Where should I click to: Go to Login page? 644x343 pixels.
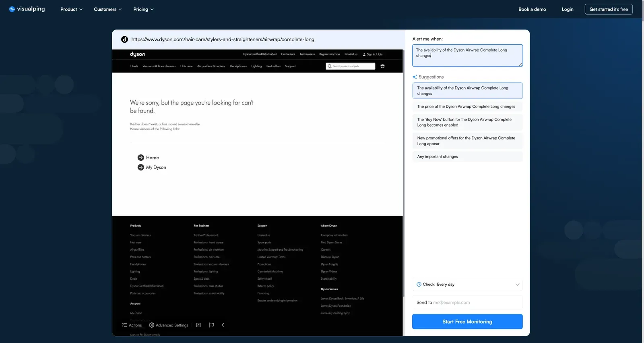(568, 9)
